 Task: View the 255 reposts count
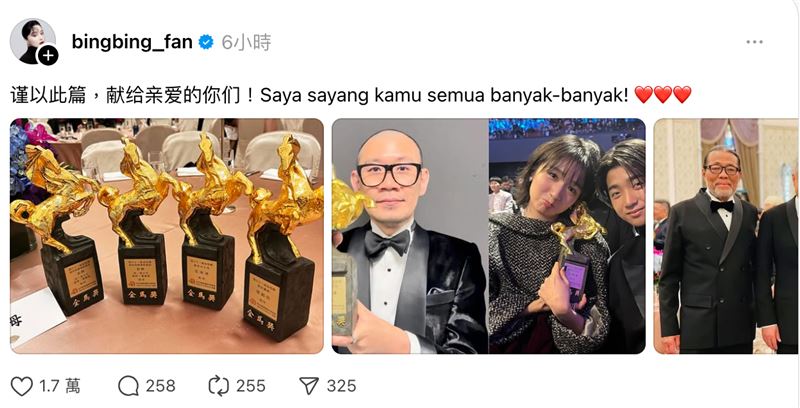click(x=251, y=386)
